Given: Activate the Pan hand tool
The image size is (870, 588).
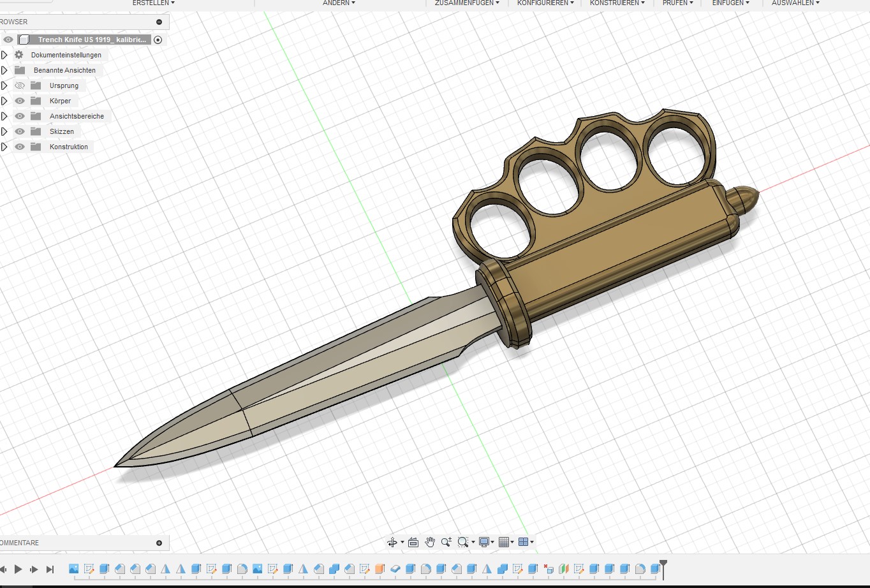Looking at the screenshot, I should click(x=430, y=542).
